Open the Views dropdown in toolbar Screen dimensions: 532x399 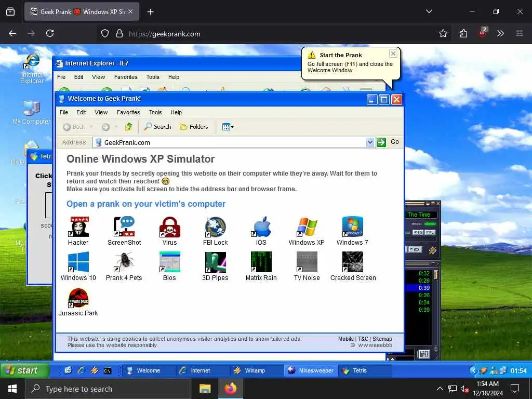tap(228, 127)
